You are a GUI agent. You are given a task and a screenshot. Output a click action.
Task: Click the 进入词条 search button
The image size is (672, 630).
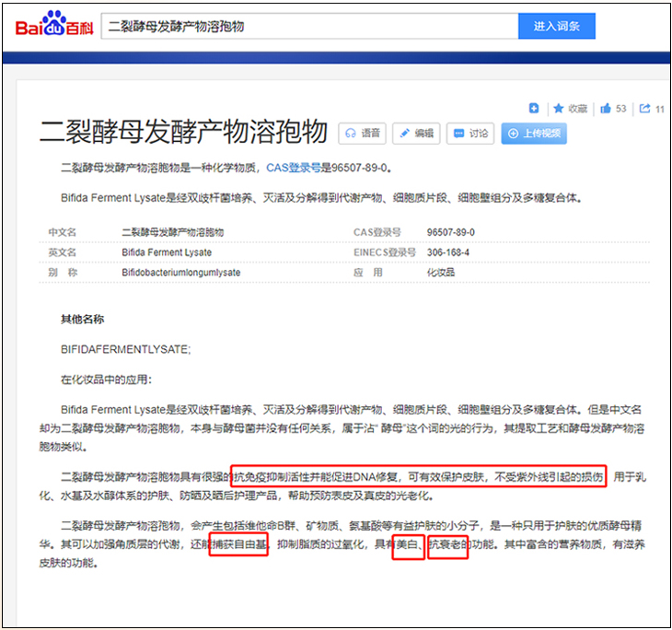point(556,26)
